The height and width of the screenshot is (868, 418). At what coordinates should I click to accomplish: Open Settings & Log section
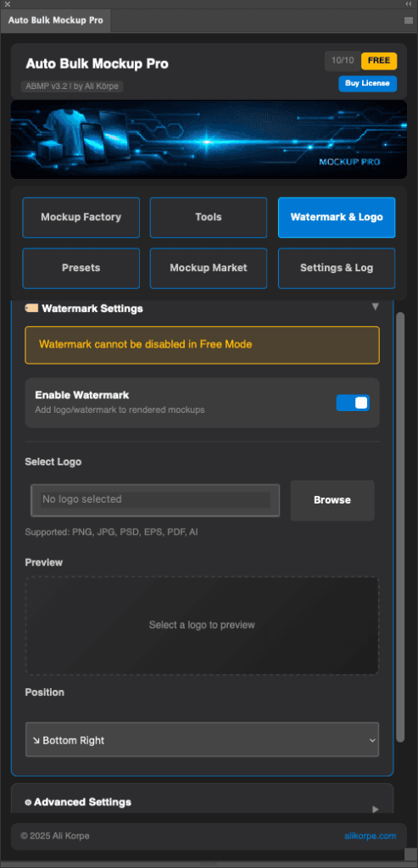pos(337,269)
